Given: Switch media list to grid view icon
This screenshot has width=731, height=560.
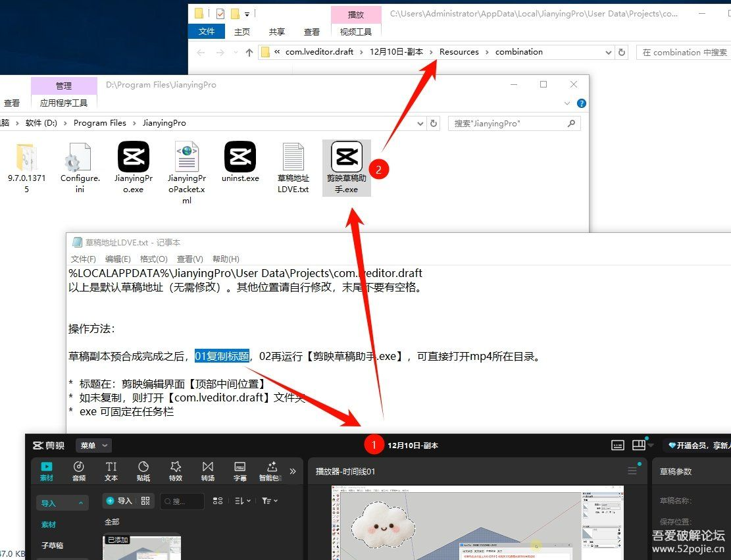Looking at the screenshot, I should (217, 501).
